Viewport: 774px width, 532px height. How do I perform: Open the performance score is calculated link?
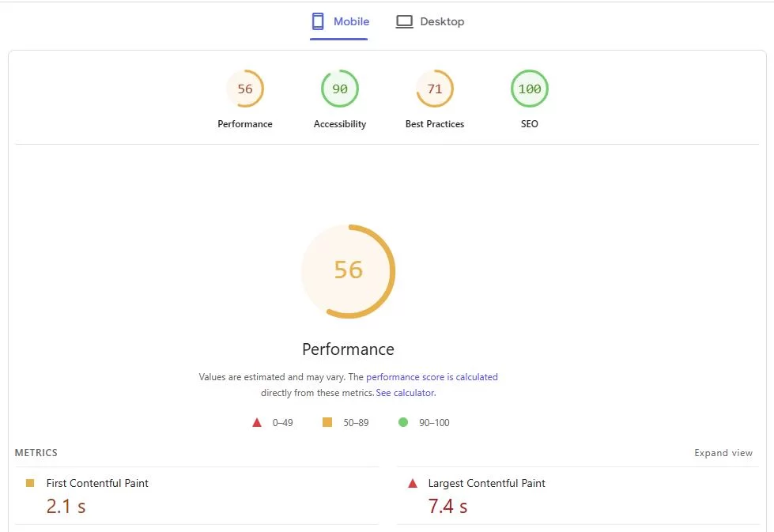432,377
